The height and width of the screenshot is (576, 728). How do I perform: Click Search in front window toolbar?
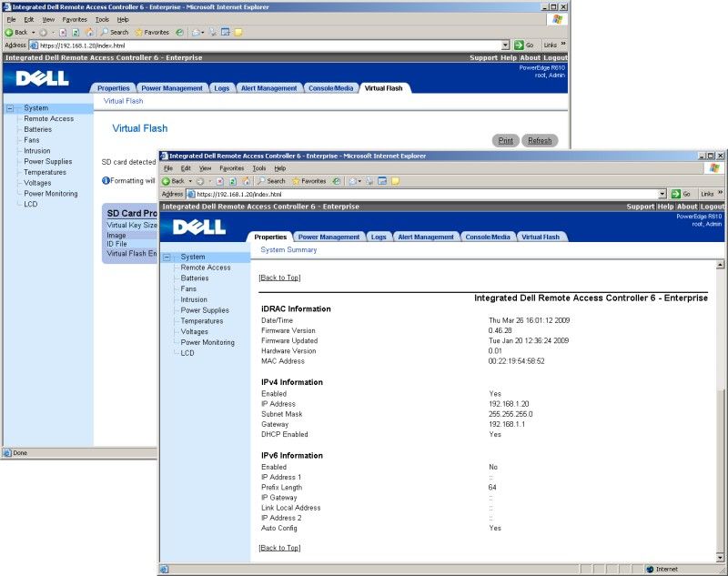(271, 181)
